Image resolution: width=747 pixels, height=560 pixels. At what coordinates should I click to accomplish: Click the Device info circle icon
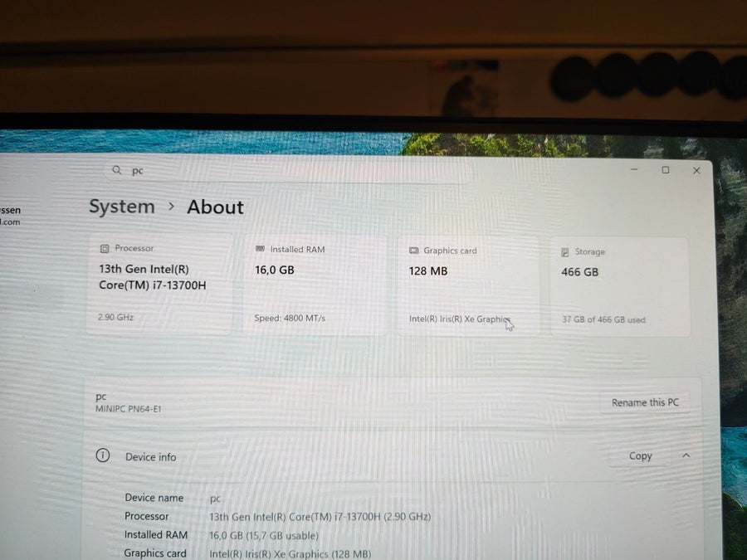pyautogui.click(x=103, y=455)
